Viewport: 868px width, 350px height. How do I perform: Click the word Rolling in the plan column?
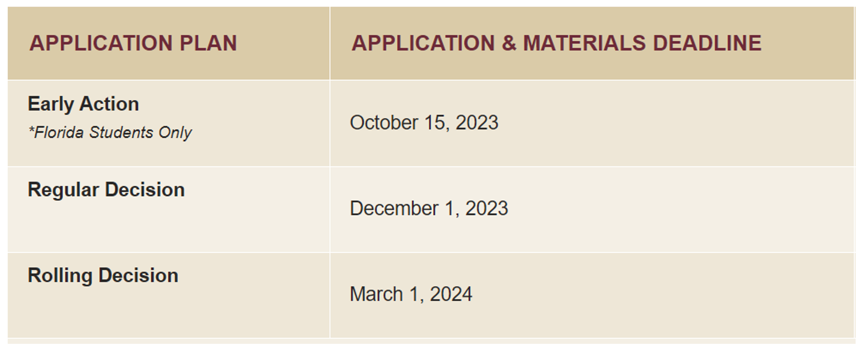click(60, 276)
